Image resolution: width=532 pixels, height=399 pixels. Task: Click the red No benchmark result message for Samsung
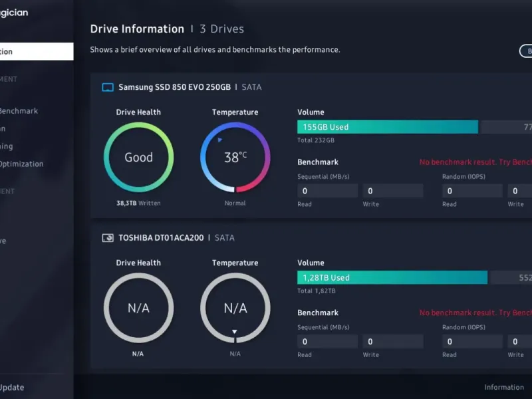[475, 162]
